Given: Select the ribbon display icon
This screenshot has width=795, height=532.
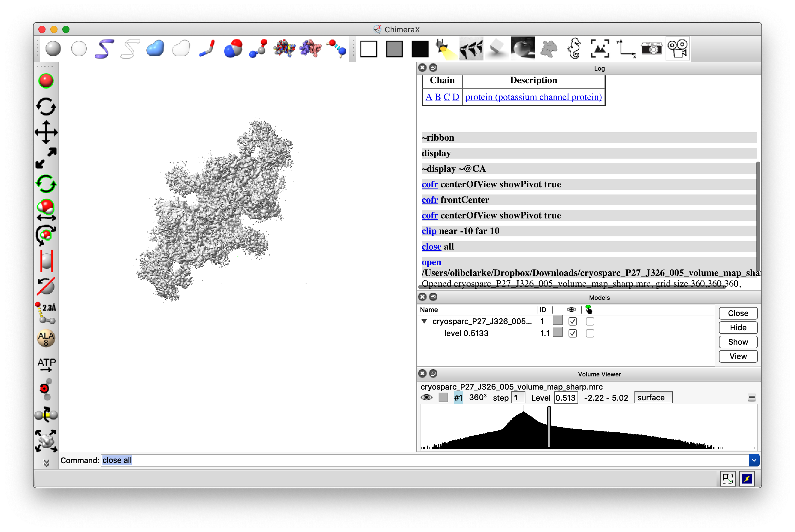Looking at the screenshot, I should tap(104, 48).
